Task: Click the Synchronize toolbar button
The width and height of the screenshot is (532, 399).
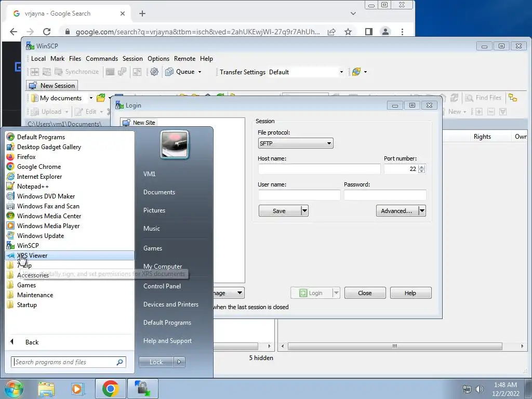Action: click(77, 72)
